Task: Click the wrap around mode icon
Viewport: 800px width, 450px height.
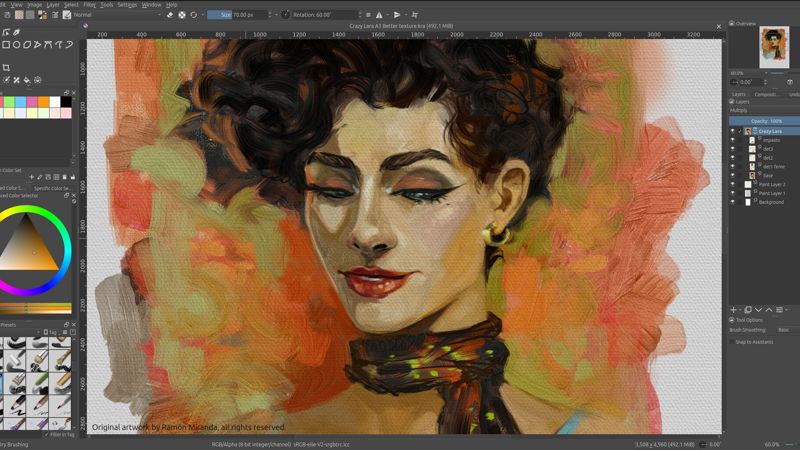Action: coord(414,15)
